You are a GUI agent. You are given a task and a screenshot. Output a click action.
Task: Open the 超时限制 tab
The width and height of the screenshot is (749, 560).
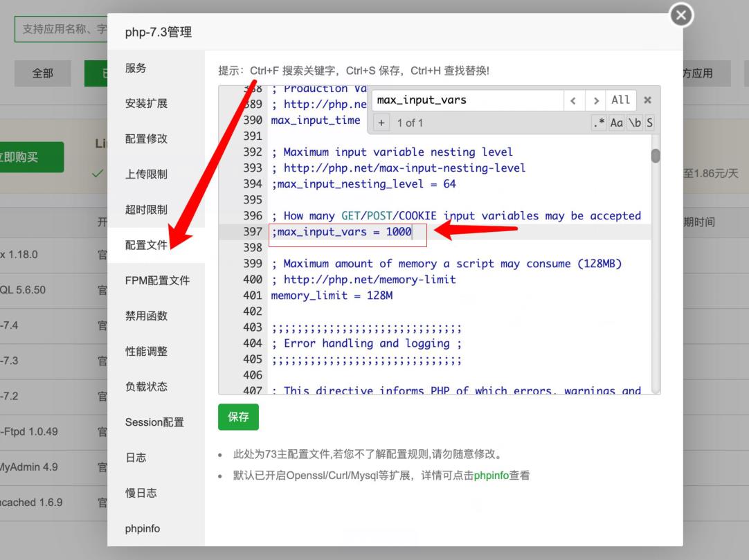point(156,209)
